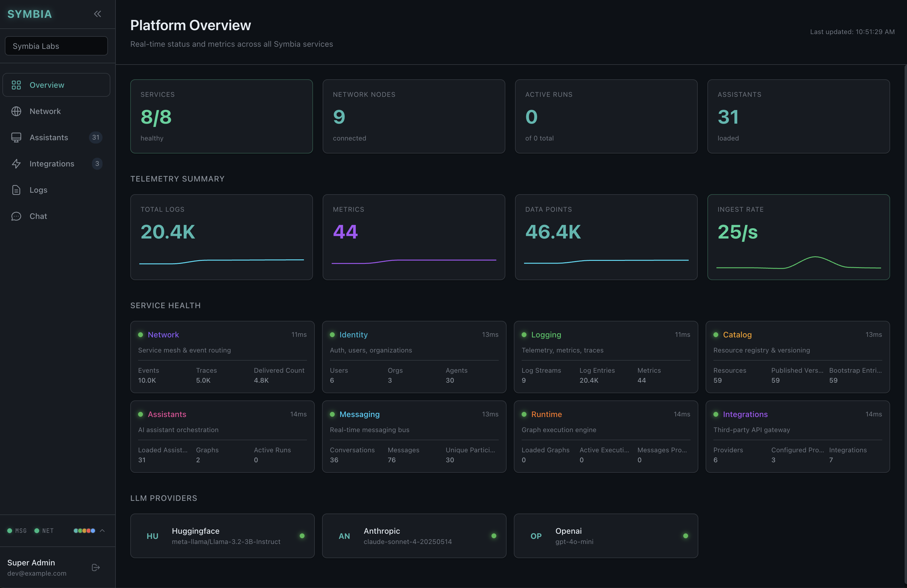Screen dimensions: 907x588
Task: Click Huggingface provider status dot
Action: click(x=302, y=536)
